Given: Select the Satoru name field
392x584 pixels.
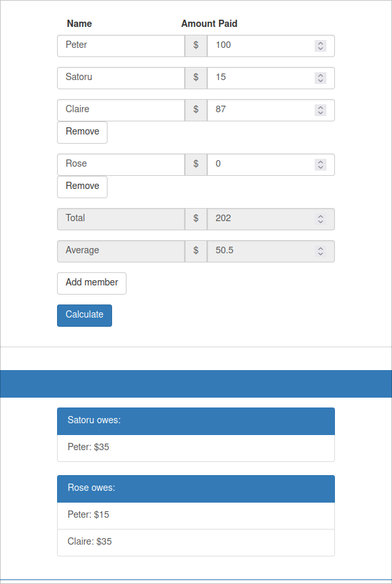Looking at the screenshot, I should (121, 78).
